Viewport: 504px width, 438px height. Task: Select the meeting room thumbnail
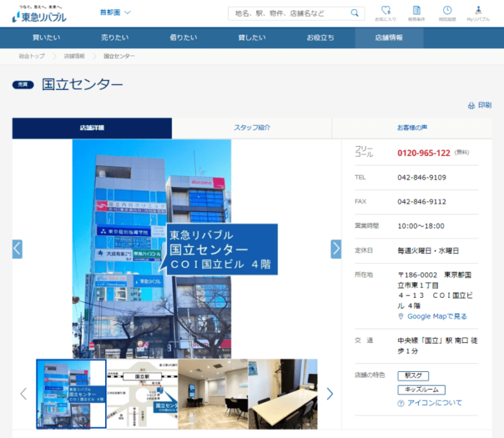point(283,394)
